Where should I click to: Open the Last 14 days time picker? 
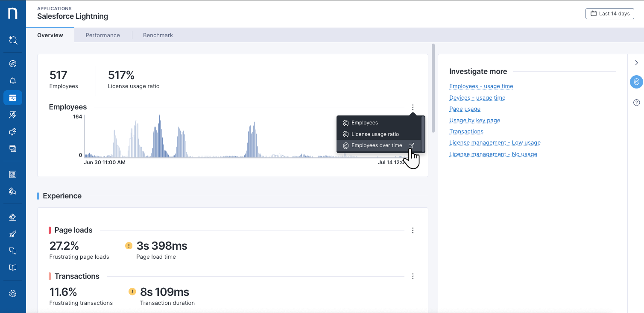pos(609,13)
